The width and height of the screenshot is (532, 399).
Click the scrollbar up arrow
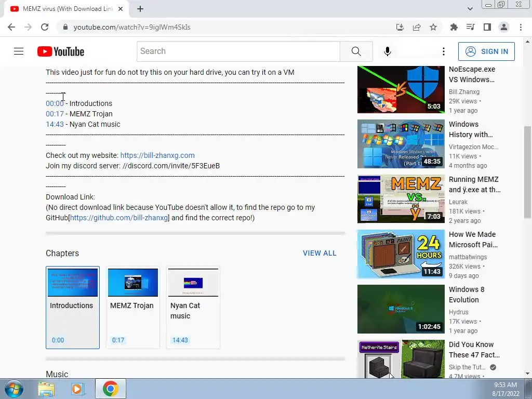(527, 42)
